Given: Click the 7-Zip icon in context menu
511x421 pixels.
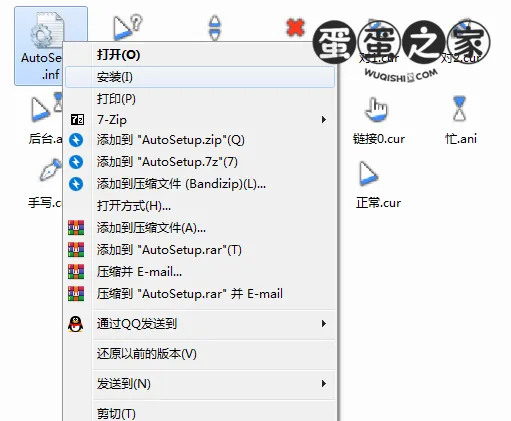Looking at the screenshot, I should pyautogui.click(x=77, y=119).
